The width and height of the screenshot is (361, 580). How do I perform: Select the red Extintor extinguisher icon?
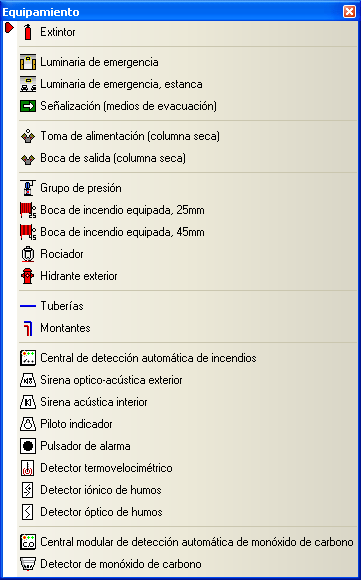tap(28, 32)
